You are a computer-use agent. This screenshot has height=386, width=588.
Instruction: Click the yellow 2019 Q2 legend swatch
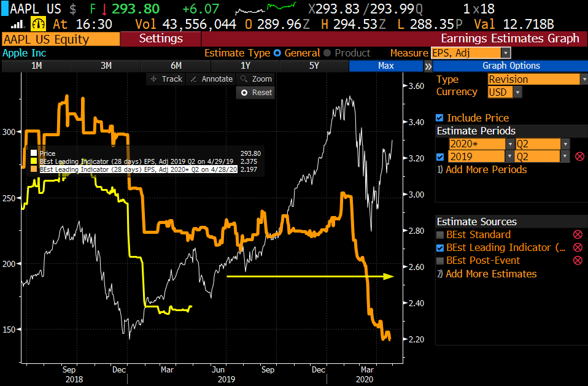coord(34,161)
